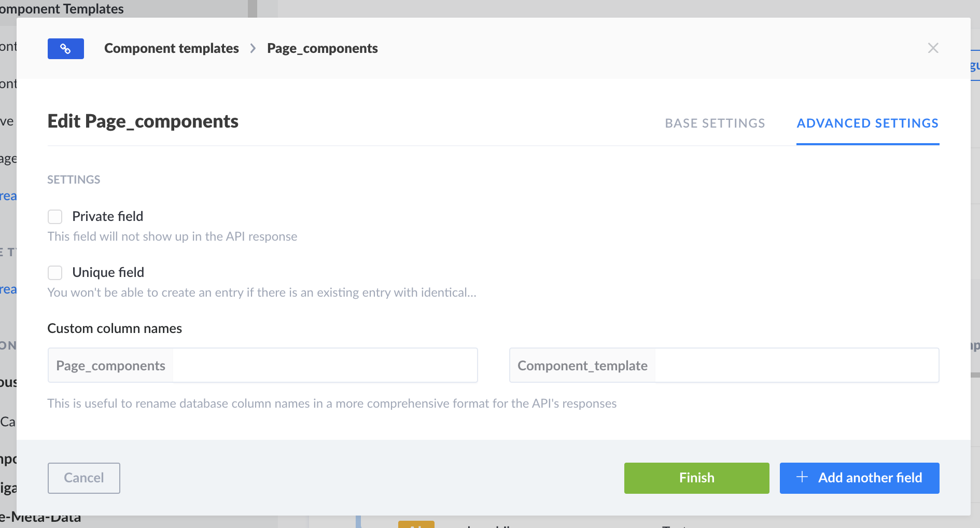980x528 pixels.
Task: Enable the Unique field checkbox
Action: tap(55, 272)
